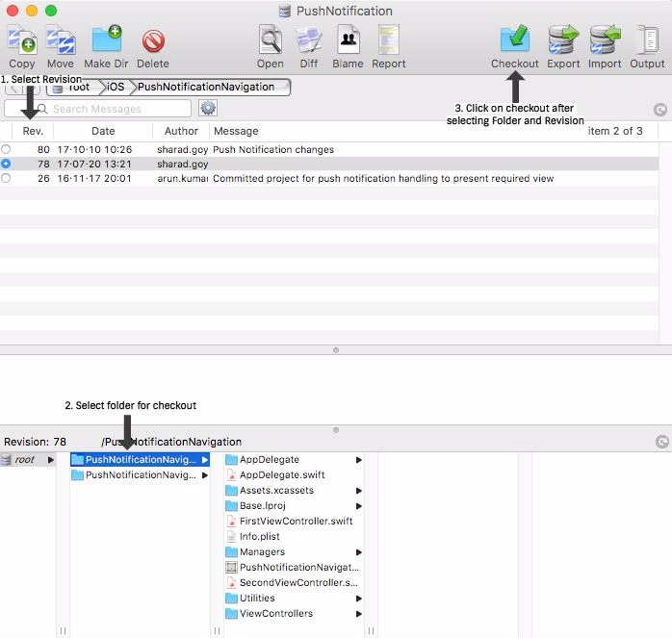Open the Report tool

pyautogui.click(x=388, y=40)
